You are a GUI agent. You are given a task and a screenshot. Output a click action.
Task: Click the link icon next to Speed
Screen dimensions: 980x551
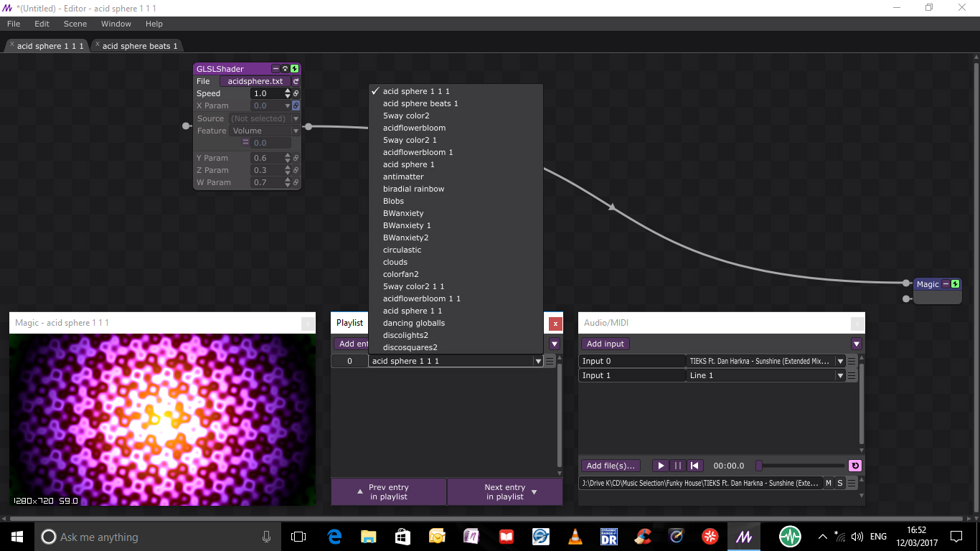pos(296,94)
